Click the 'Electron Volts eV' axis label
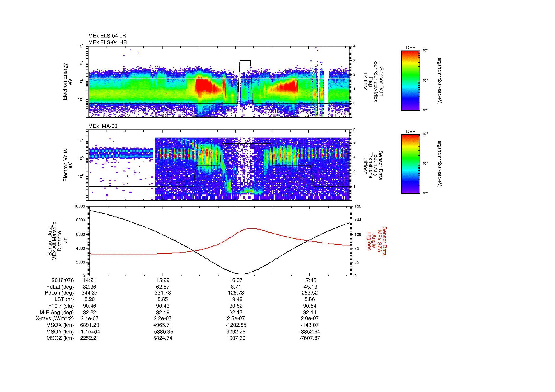This screenshot has width=555, height=392. 68,165
